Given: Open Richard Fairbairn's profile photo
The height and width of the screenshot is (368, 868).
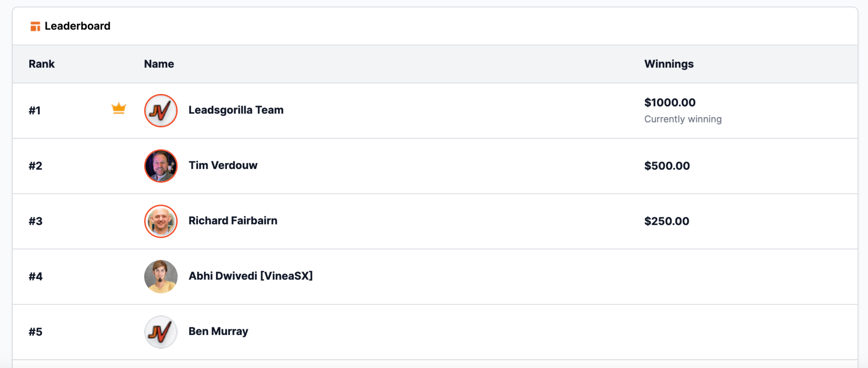Looking at the screenshot, I should 161,221.
